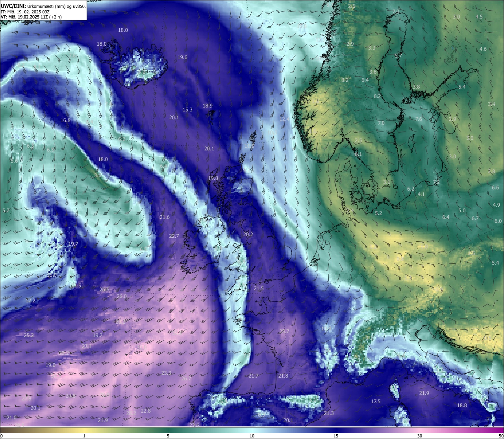Click the 12.2 value label

[30, 300]
